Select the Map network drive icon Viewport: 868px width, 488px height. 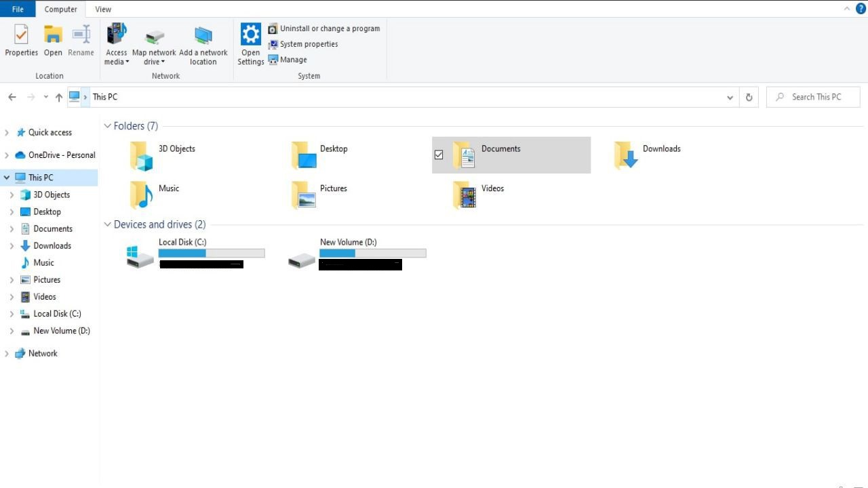tap(154, 39)
